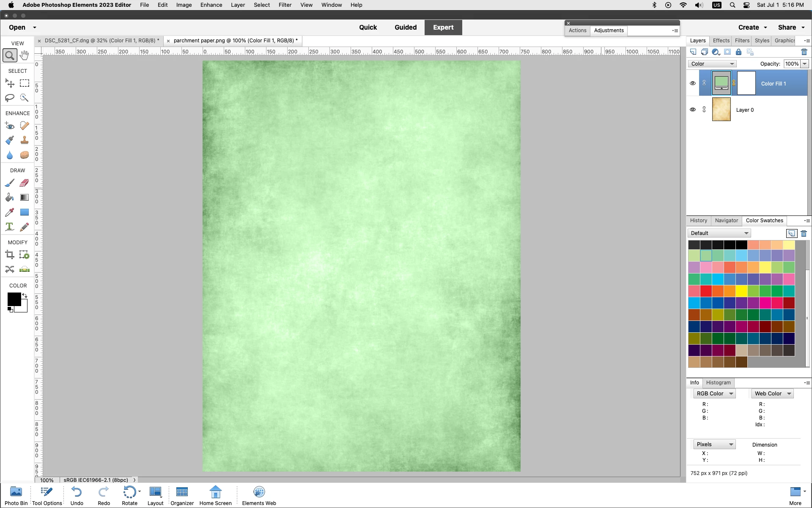Click the Undo button
The image size is (812, 508).
coord(77,495)
